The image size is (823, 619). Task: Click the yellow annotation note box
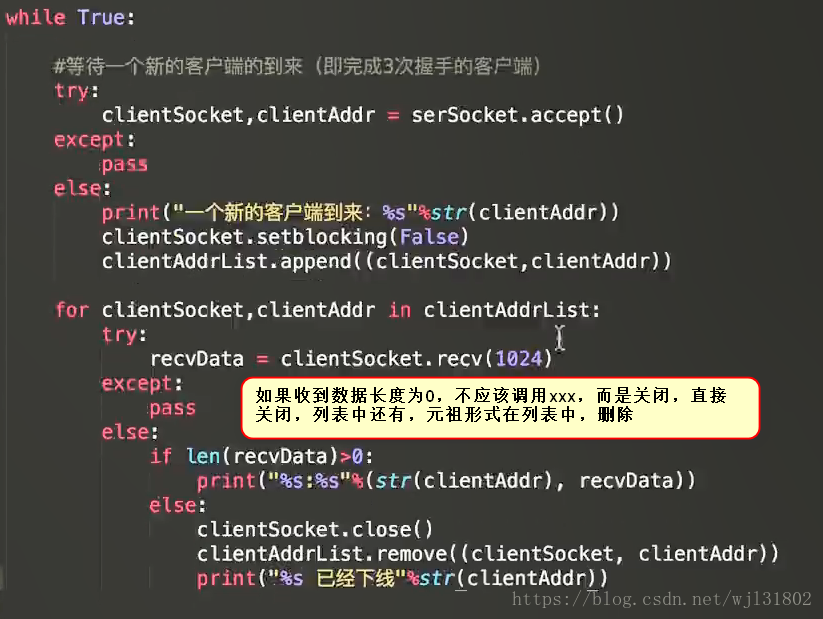coord(500,407)
